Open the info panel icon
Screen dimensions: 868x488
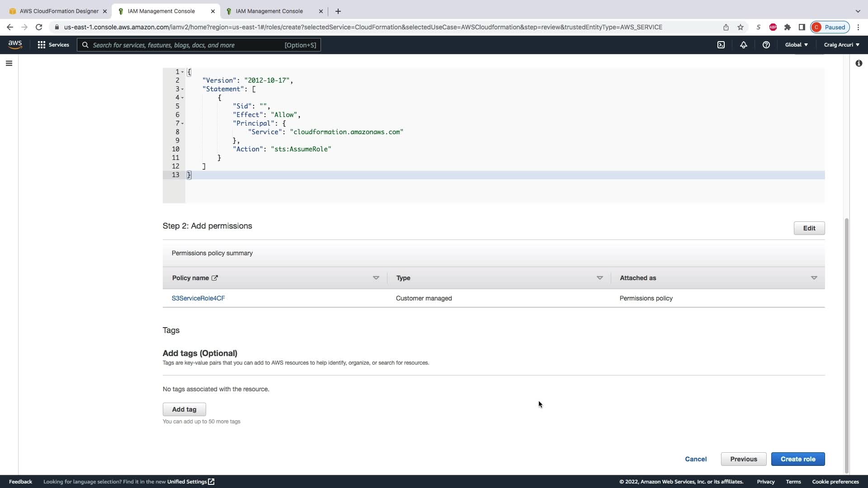pos(859,63)
